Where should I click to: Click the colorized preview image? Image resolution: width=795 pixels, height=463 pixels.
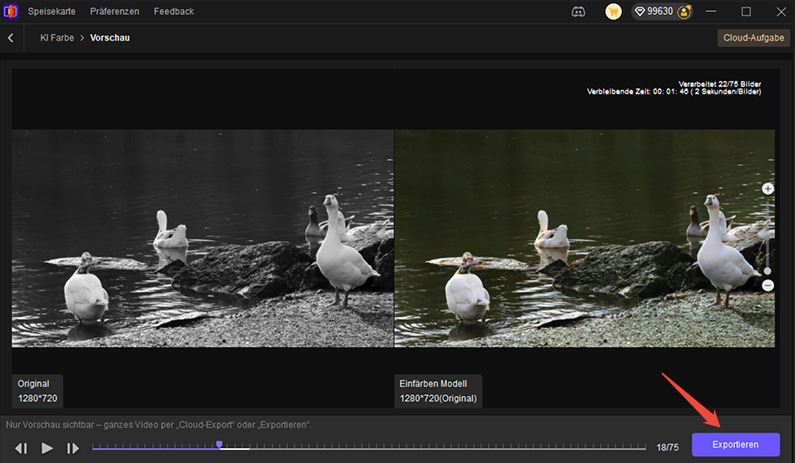[584, 238]
